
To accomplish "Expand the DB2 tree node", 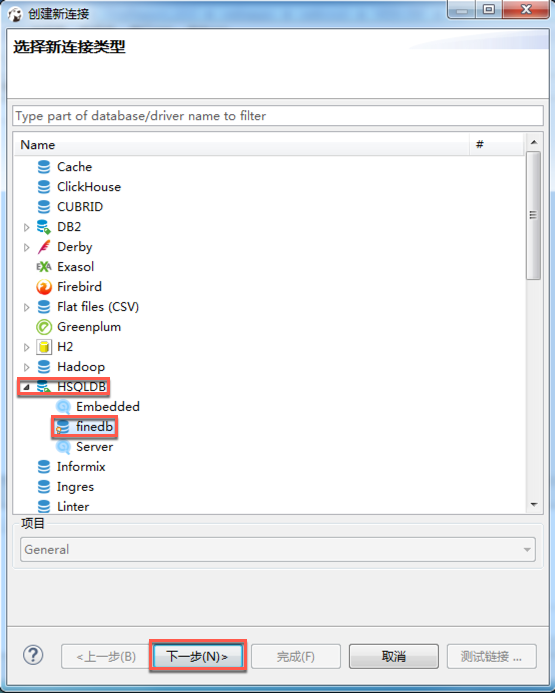I will point(27,227).
